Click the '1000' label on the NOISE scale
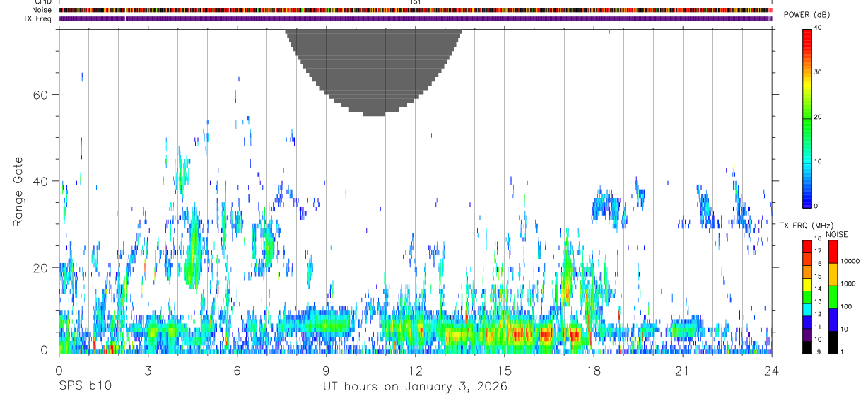Image resolution: width=868 pixels, height=401 pixels. pyautogui.click(x=849, y=283)
